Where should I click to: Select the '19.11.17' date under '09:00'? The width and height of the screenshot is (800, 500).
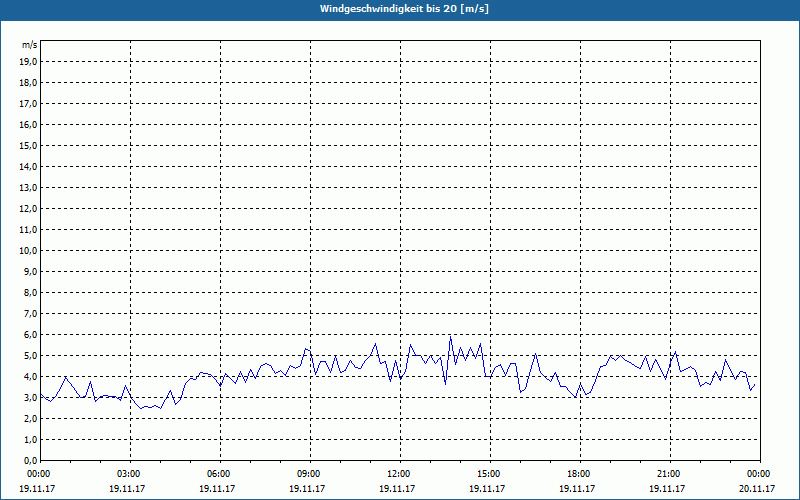307,488
